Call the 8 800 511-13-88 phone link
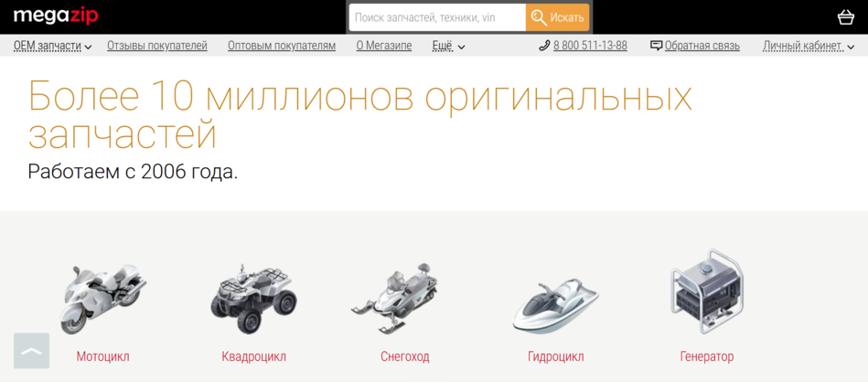 [583, 46]
